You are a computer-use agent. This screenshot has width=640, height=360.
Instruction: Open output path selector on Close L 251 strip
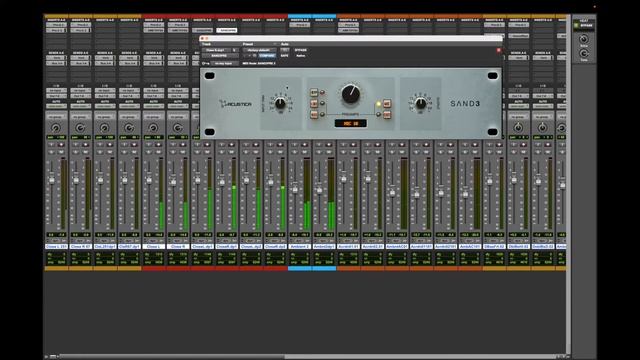[x=56, y=96]
